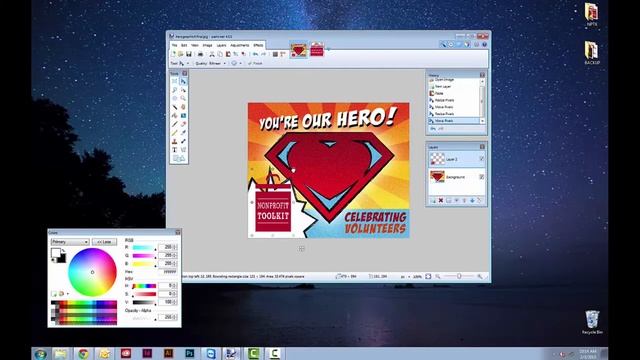Click the Finish button in toolbar
The width and height of the screenshot is (640, 360).
coord(256,63)
